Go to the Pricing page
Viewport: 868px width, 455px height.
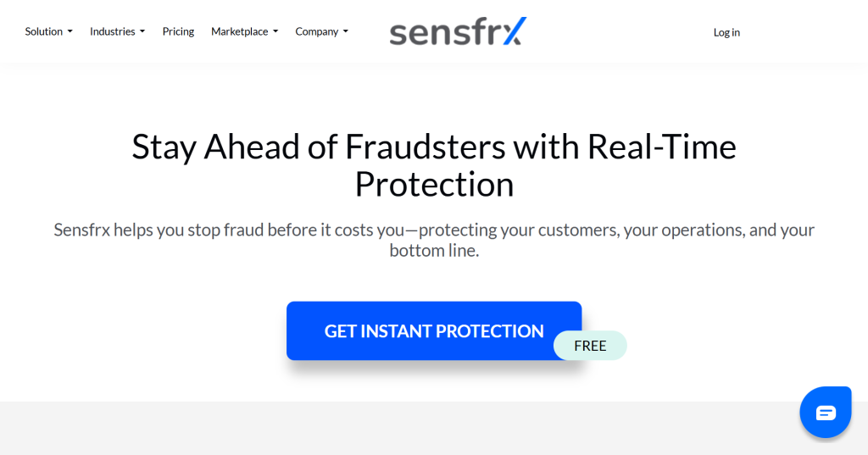[178, 31]
